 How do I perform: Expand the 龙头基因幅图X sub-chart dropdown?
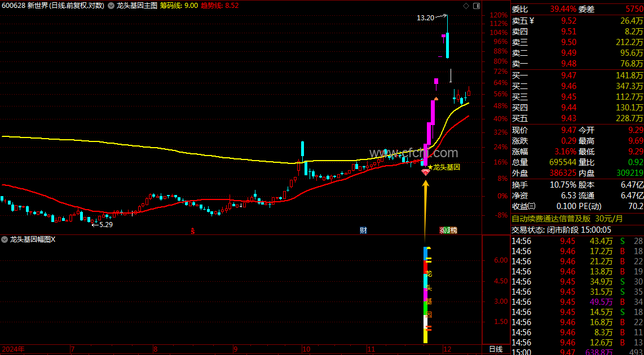[x=5, y=239]
